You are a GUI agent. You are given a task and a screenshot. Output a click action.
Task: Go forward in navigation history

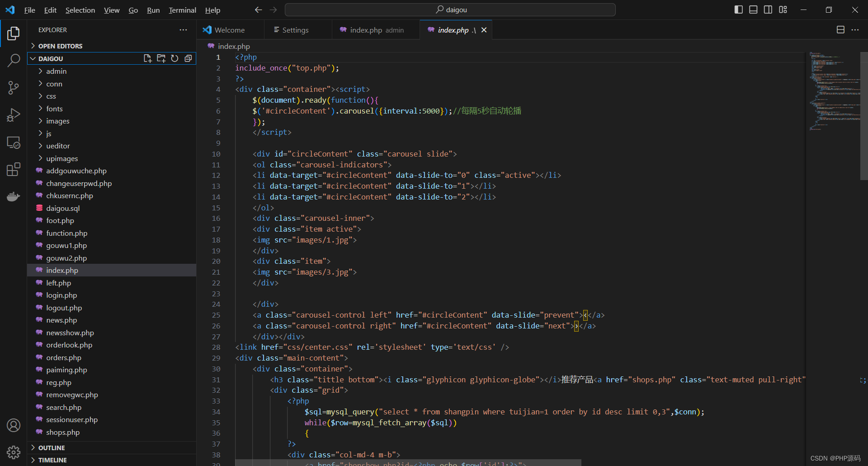coord(273,10)
